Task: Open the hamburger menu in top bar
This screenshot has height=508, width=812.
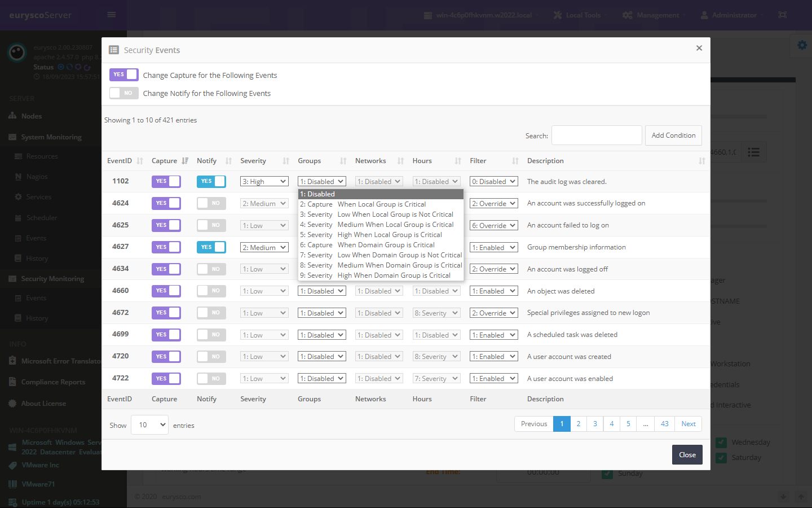Action: click(111, 15)
